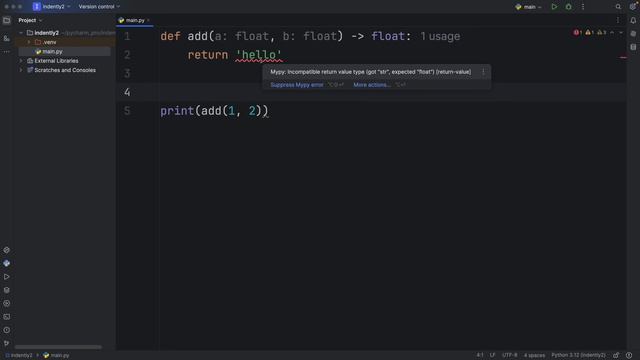This screenshot has height=360, width=640.
Task: Open tooltip options three-dot menu
Action: (483, 72)
